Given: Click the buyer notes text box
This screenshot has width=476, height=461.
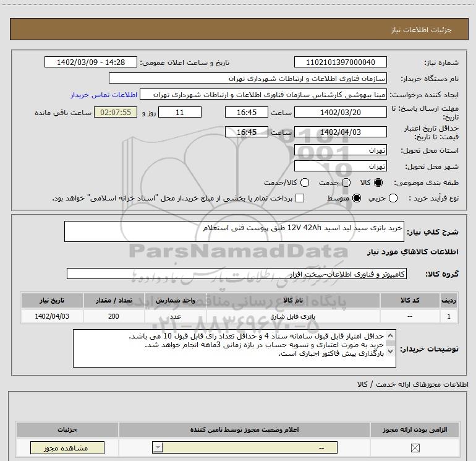Looking at the screenshot, I should pos(234,348).
